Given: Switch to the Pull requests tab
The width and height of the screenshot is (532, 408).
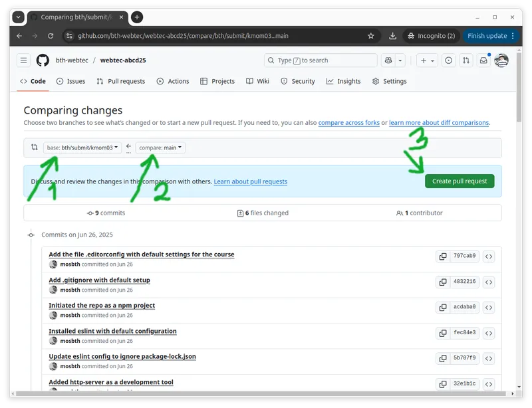Looking at the screenshot, I should click(x=120, y=81).
